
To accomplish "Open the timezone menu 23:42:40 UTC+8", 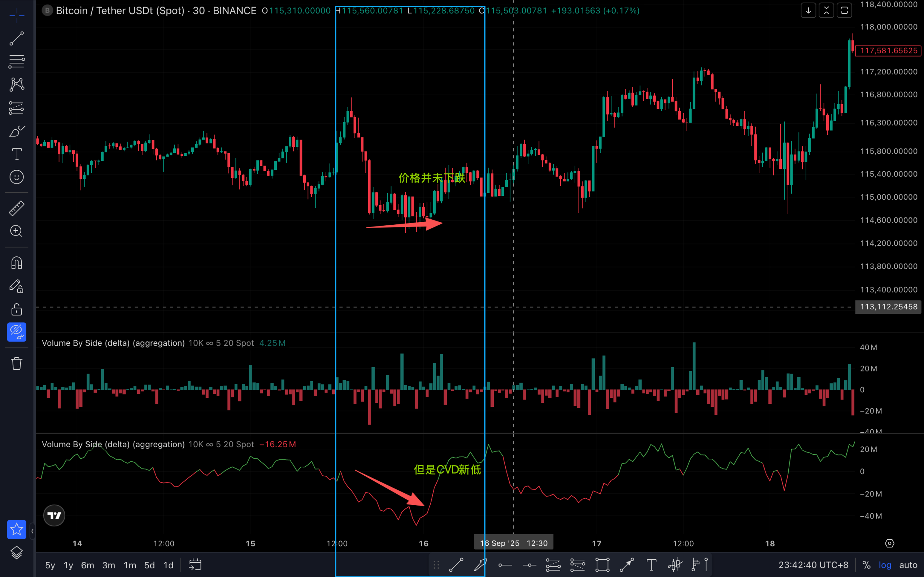I will (x=813, y=565).
